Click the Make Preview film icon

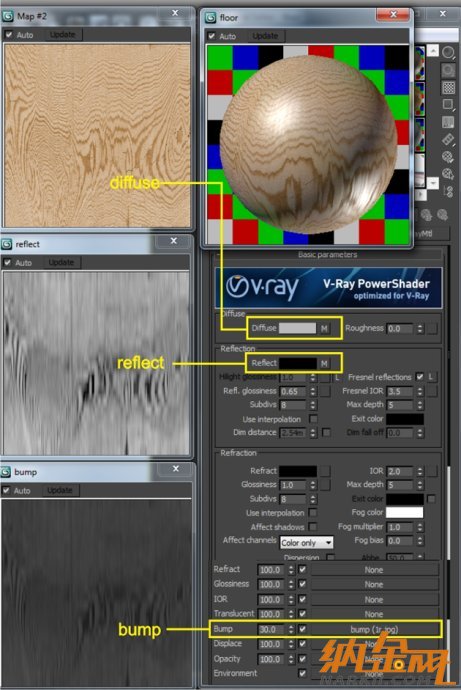(x=448, y=139)
